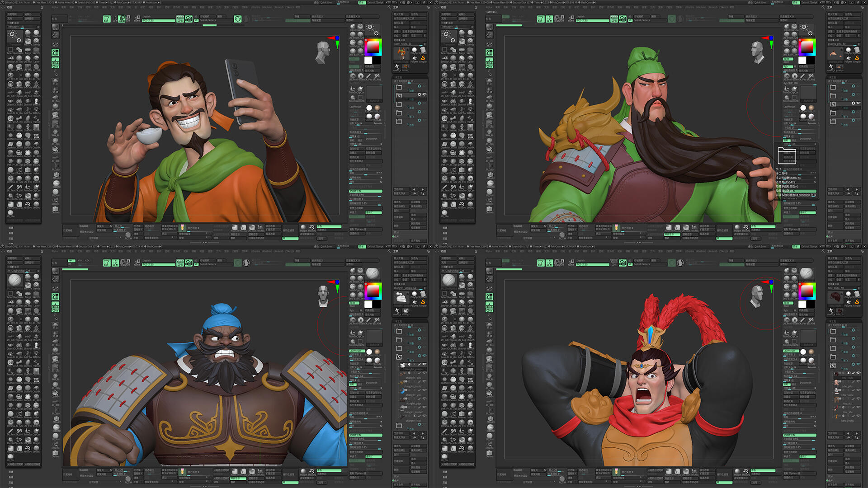Collapse the open subtool folder in Zhang Fei window

399,357
